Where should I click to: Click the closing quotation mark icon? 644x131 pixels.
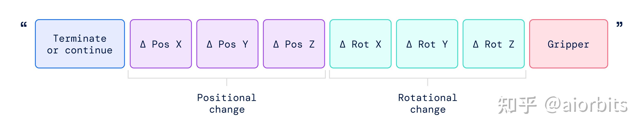coord(619,24)
